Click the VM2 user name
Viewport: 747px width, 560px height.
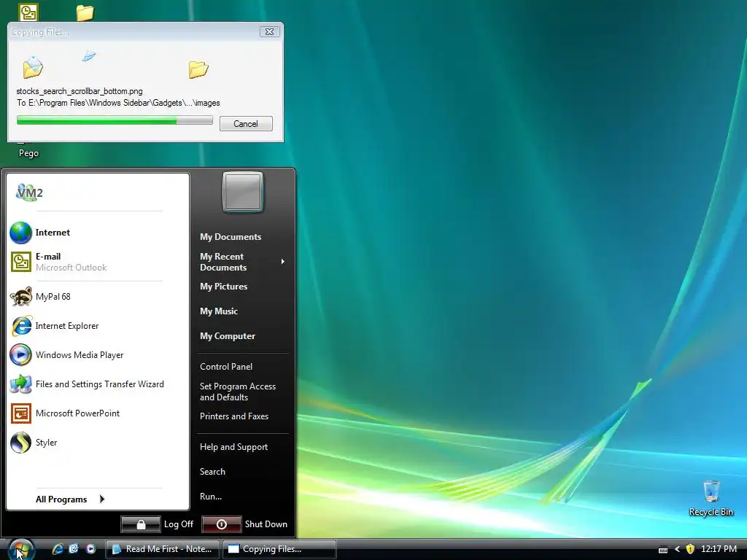29,192
